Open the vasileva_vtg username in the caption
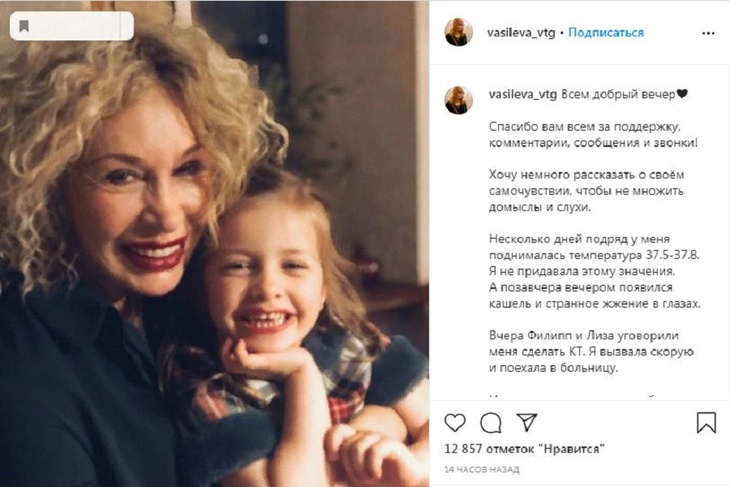 pos(522,94)
